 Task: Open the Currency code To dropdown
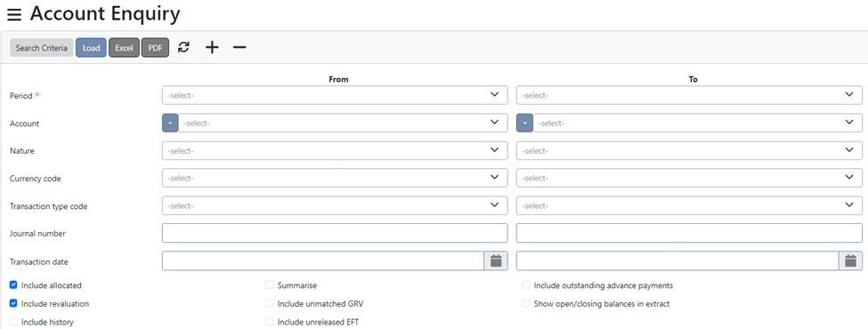(689, 178)
